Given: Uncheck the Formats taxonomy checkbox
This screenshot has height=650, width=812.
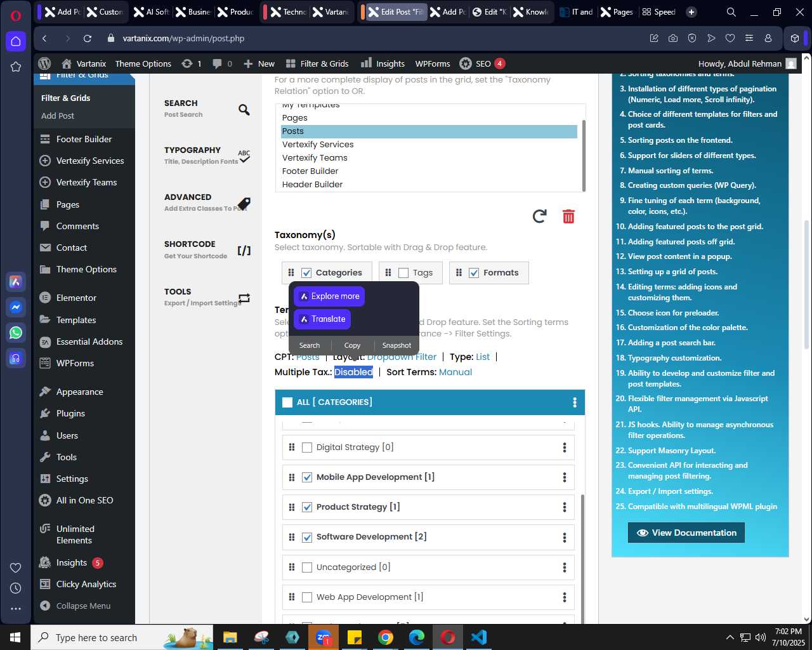Looking at the screenshot, I should (x=474, y=273).
